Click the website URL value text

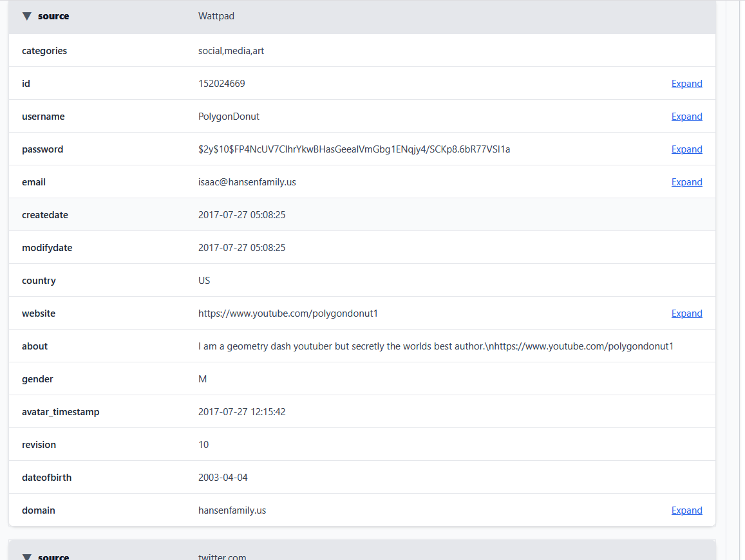[288, 313]
